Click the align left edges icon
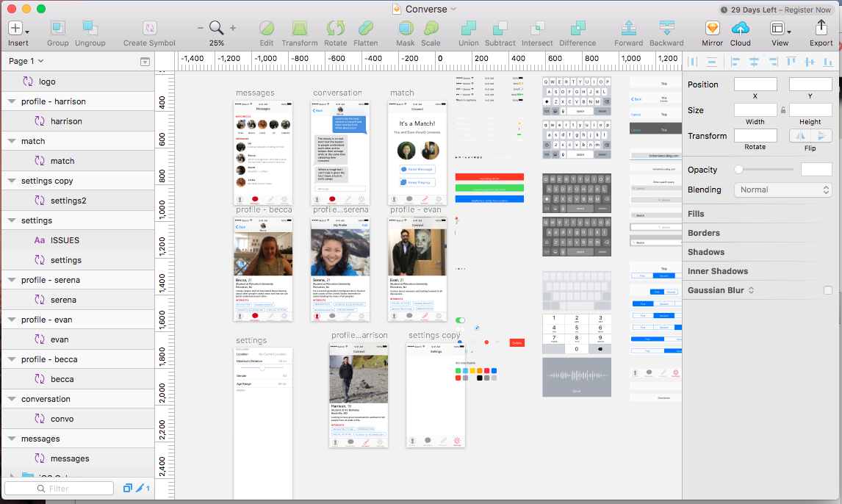The width and height of the screenshot is (842, 504). point(735,62)
